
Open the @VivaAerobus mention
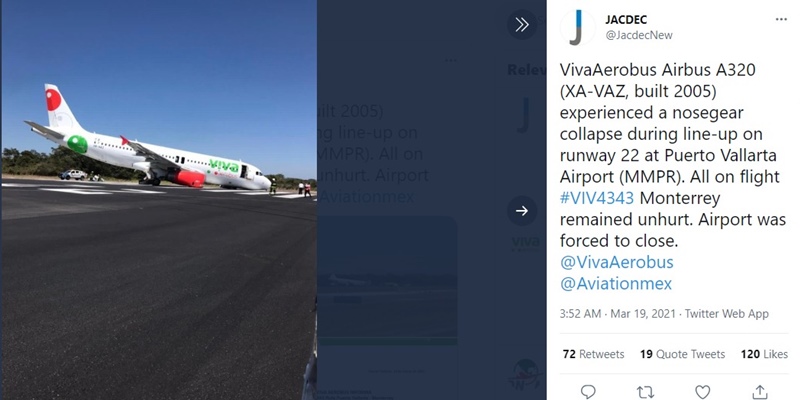pos(616,262)
